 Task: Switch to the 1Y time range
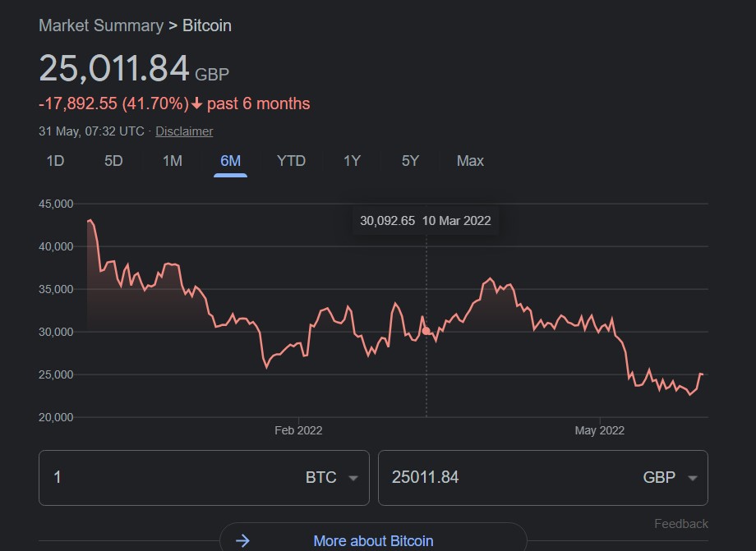coord(352,161)
